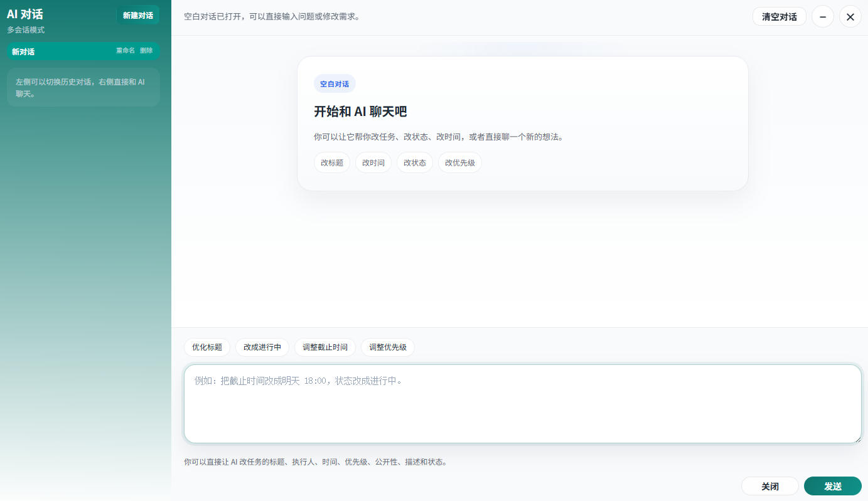Select the 改成进行中 quick action
This screenshot has height=501, width=868.
(262, 347)
